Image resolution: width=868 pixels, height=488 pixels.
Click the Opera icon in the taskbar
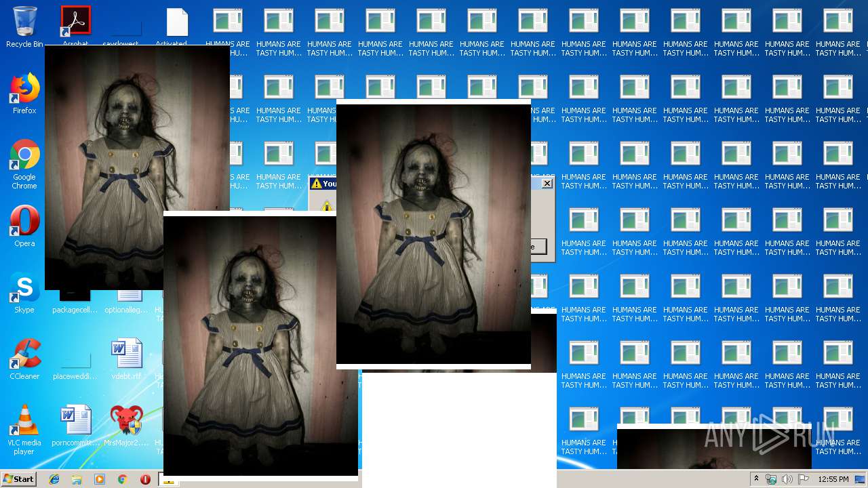(x=145, y=479)
